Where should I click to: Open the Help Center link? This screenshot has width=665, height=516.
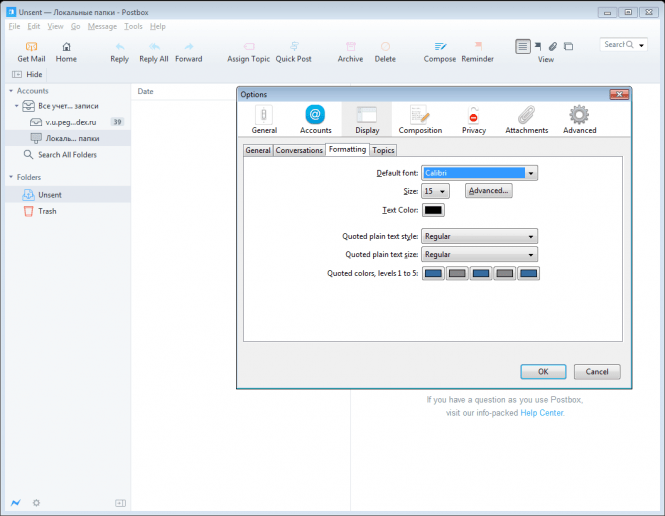pyautogui.click(x=542, y=413)
